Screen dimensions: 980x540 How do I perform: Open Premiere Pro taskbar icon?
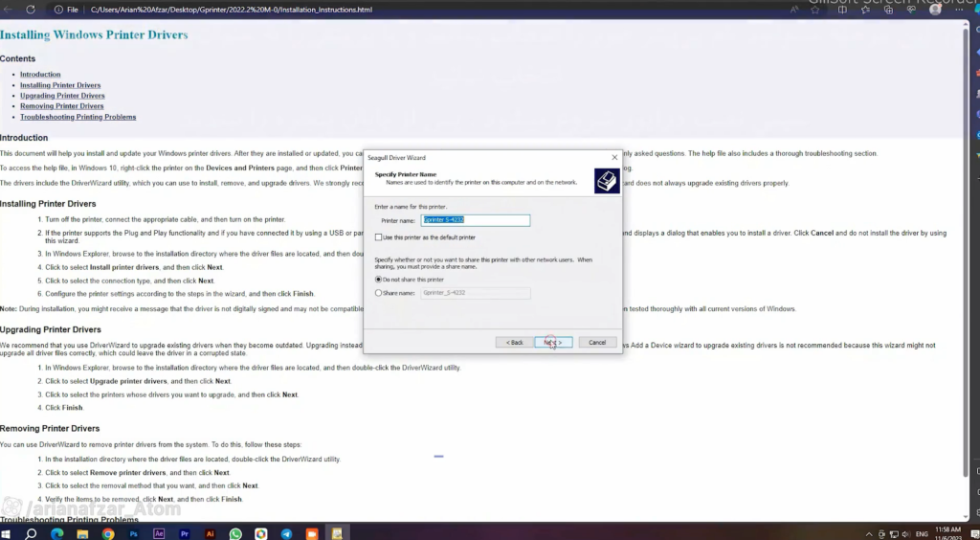click(x=185, y=533)
